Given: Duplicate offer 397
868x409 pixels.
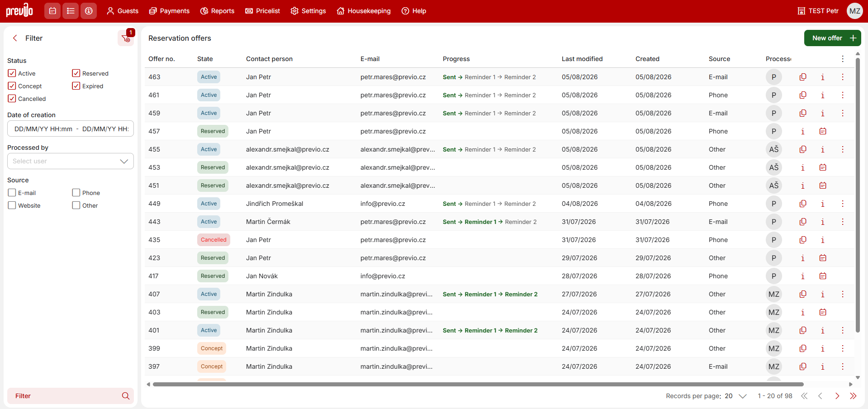Looking at the screenshot, I should point(803,366).
